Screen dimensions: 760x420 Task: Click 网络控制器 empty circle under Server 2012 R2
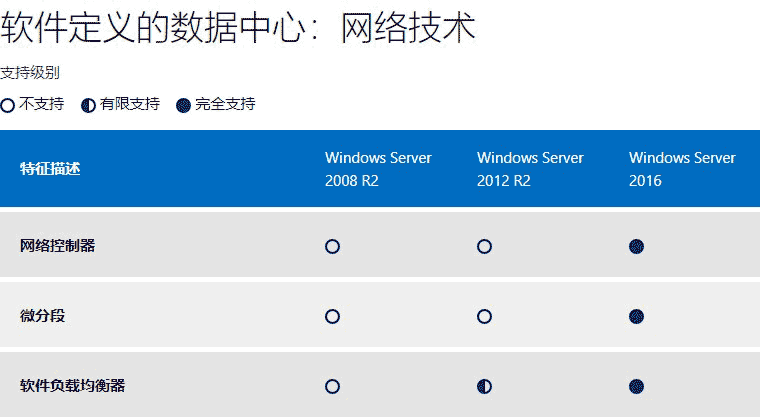[485, 246]
